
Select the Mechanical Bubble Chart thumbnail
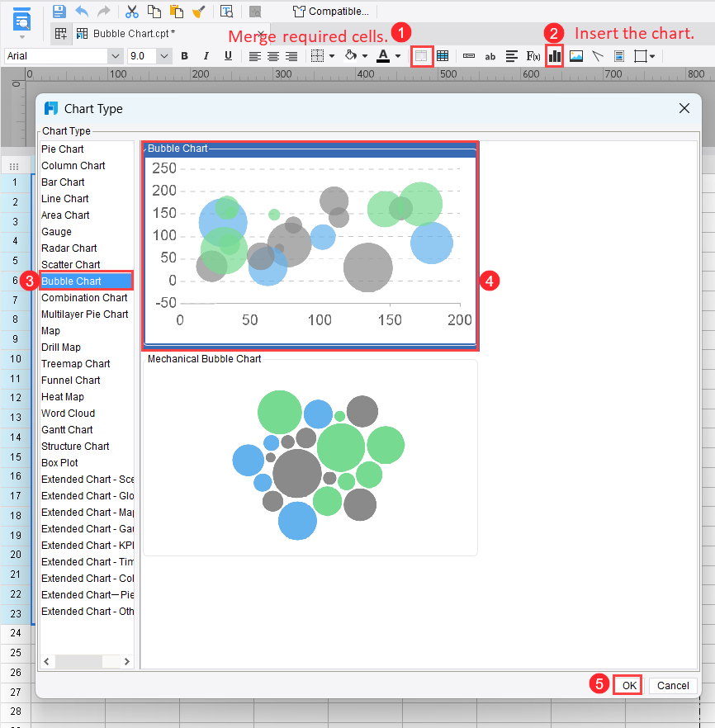point(310,457)
